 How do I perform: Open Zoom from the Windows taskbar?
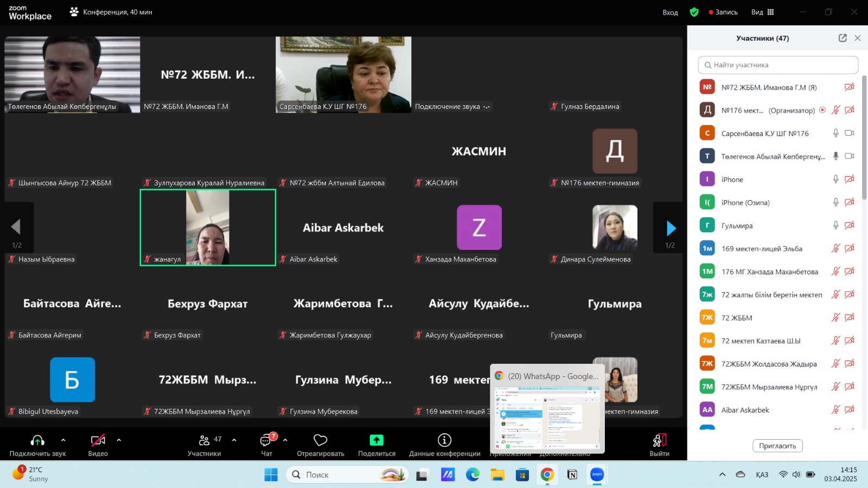(597, 474)
